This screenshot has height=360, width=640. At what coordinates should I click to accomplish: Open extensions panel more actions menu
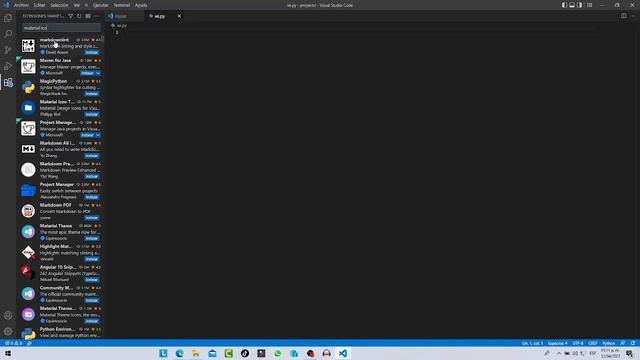[97, 16]
